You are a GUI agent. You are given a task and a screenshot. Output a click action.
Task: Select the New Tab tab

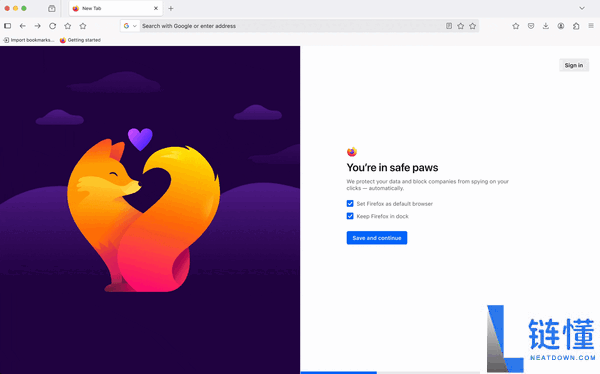116,8
